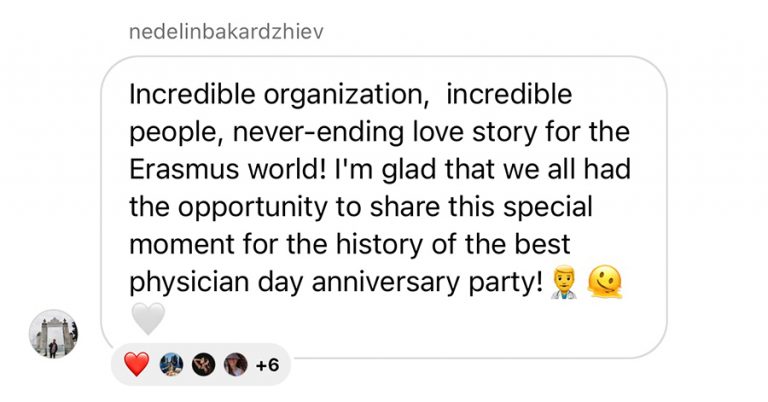Click the melting face emoji in the message
This screenshot has height=402, width=768.
click(604, 282)
